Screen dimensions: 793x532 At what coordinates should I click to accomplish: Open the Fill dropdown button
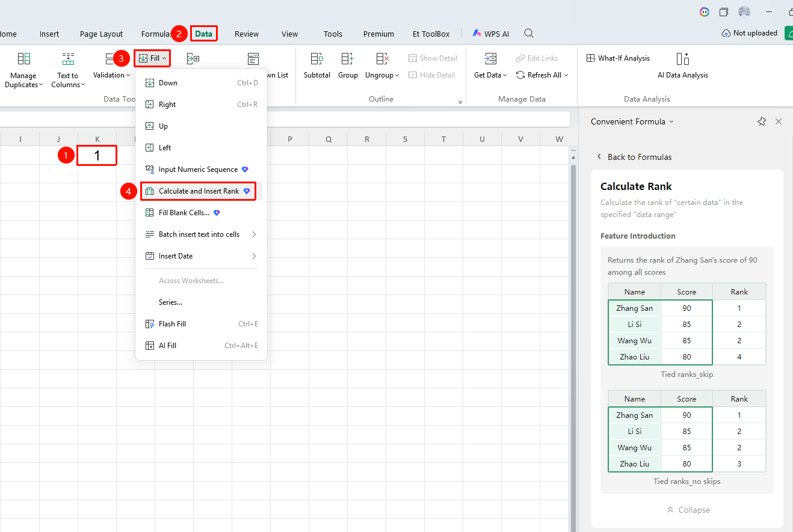pyautogui.click(x=152, y=58)
